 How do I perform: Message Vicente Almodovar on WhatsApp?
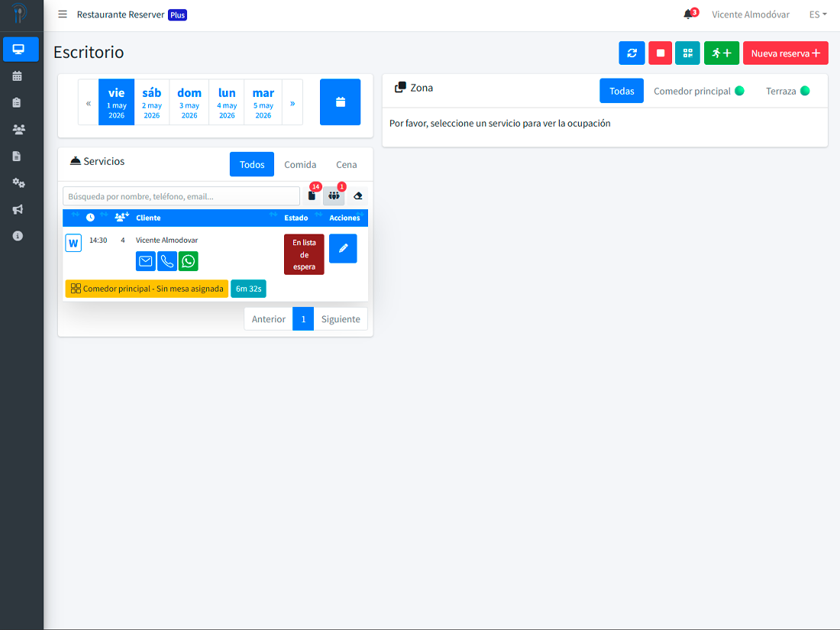pyautogui.click(x=189, y=261)
